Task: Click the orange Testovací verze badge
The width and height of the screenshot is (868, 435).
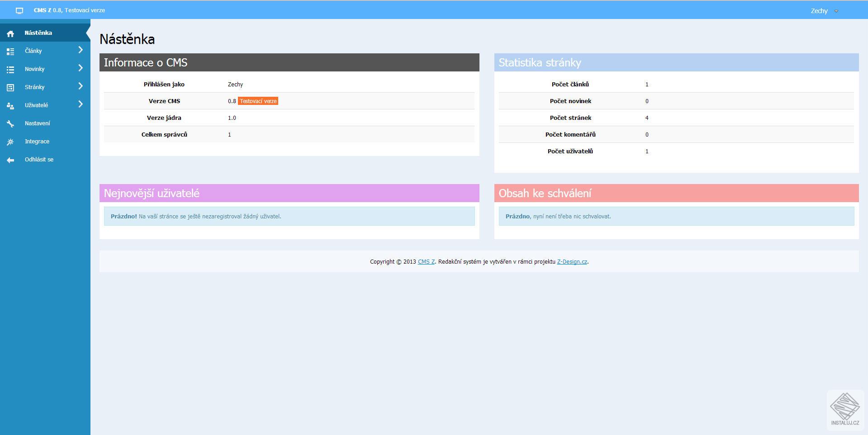Action: pos(258,101)
